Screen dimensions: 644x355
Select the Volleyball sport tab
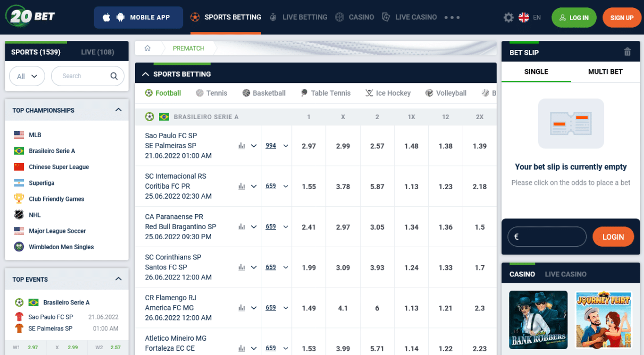point(446,93)
